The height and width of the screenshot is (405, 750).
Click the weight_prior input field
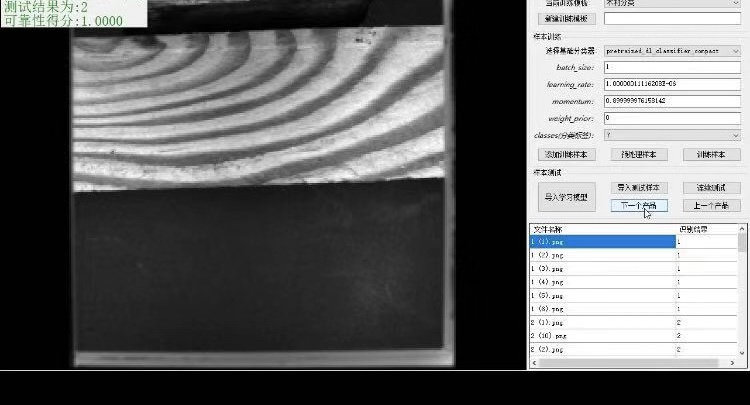coord(672,118)
